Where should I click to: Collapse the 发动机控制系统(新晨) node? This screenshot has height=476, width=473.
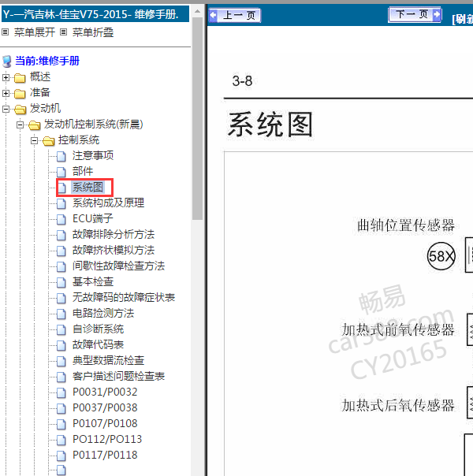click(x=20, y=125)
